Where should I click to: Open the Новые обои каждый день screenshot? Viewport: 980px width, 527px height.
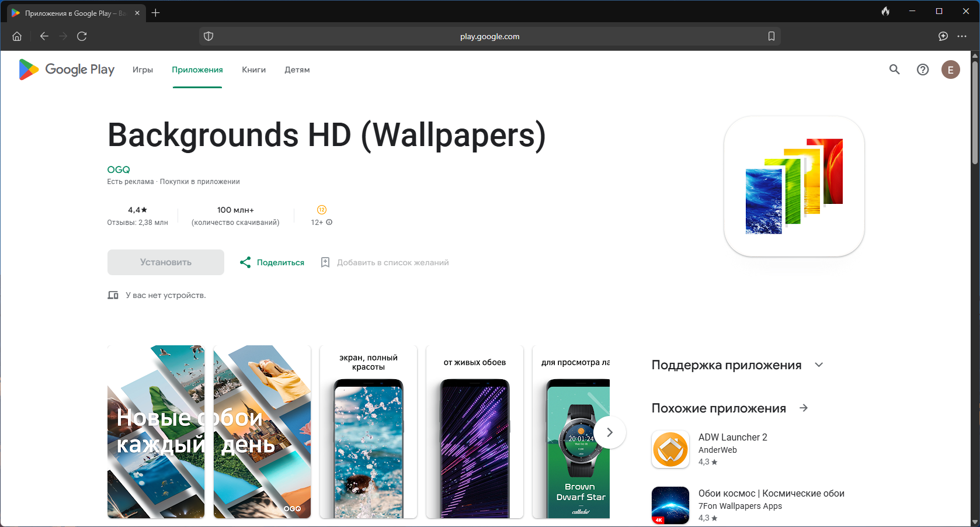[x=156, y=432]
